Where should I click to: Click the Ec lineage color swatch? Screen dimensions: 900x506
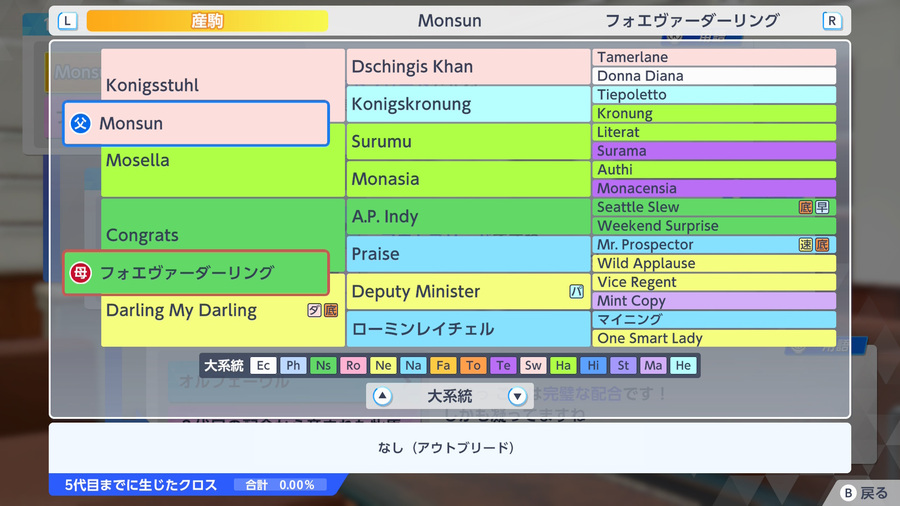point(263,365)
